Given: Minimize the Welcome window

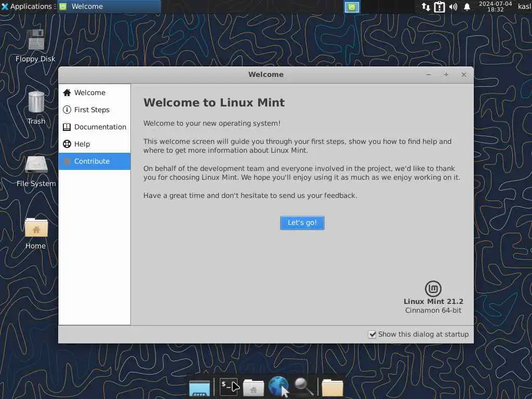Looking at the screenshot, I should [429, 75].
